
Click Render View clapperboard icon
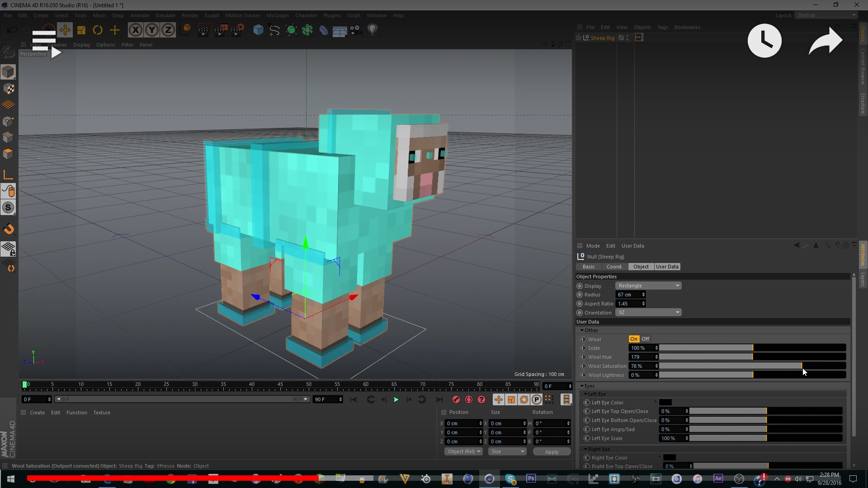click(204, 30)
